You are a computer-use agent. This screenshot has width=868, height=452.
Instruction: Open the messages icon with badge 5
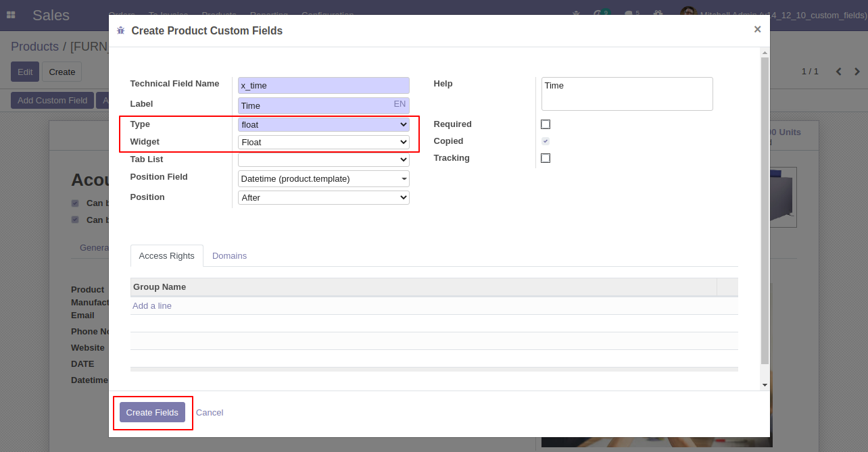coord(631,14)
